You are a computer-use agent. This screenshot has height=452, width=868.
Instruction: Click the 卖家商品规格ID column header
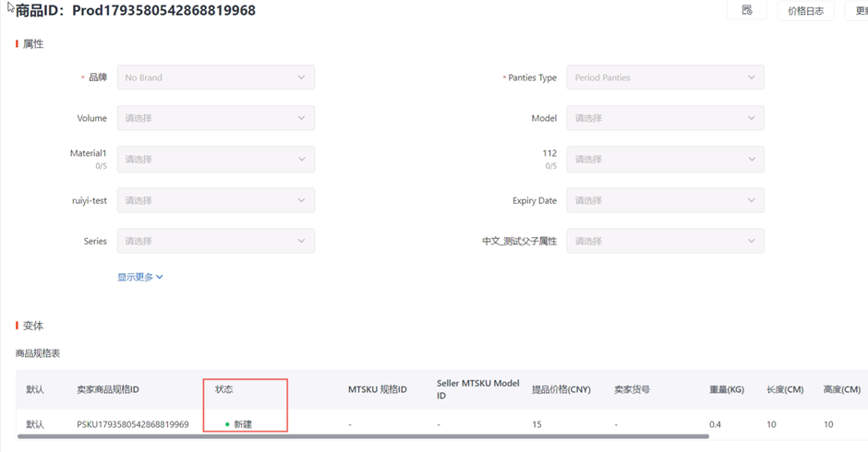108,389
